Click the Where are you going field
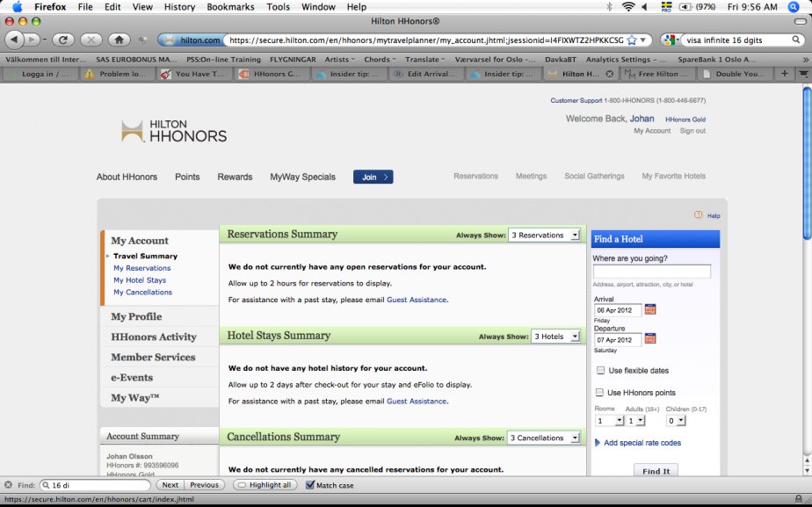 (x=651, y=272)
